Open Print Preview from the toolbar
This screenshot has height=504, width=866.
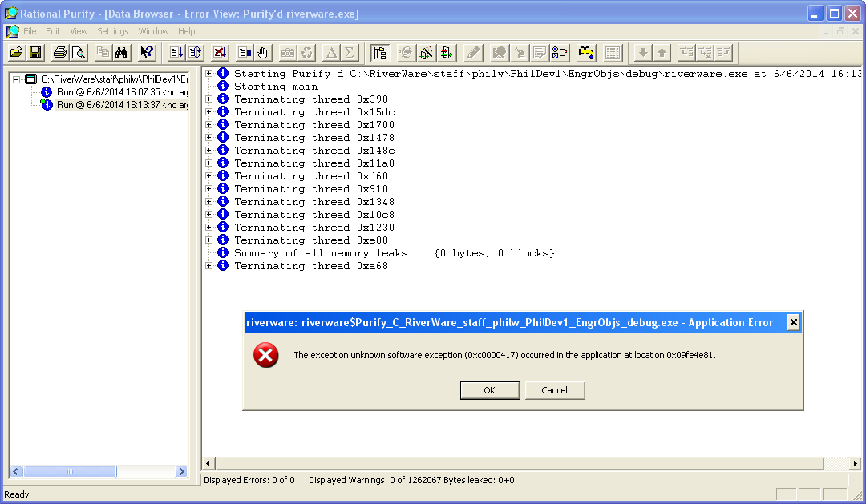coord(79,52)
